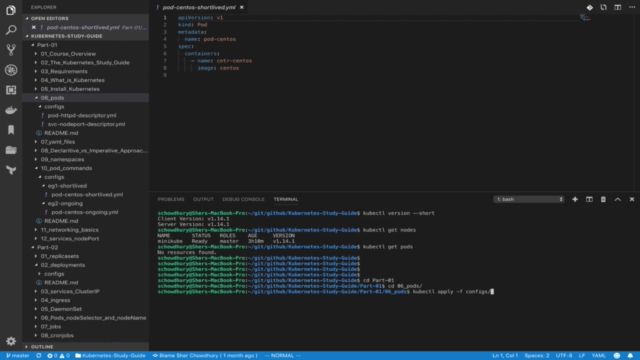The image size is (640, 360).
Task: Open svc-nodeport-descriptor.yml file
Action: coord(86,124)
